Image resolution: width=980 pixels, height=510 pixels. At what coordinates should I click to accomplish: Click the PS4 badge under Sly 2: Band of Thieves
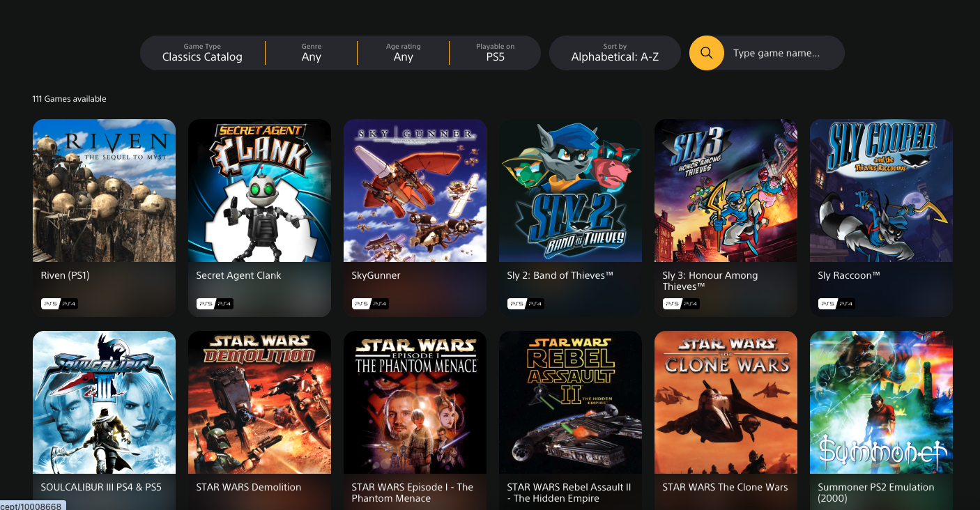[x=535, y=304]
